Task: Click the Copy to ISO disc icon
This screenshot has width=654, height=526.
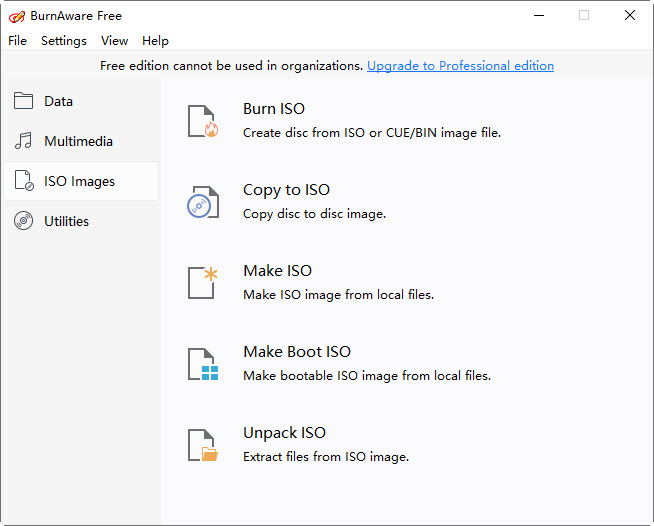Action: tap(203, 202)
